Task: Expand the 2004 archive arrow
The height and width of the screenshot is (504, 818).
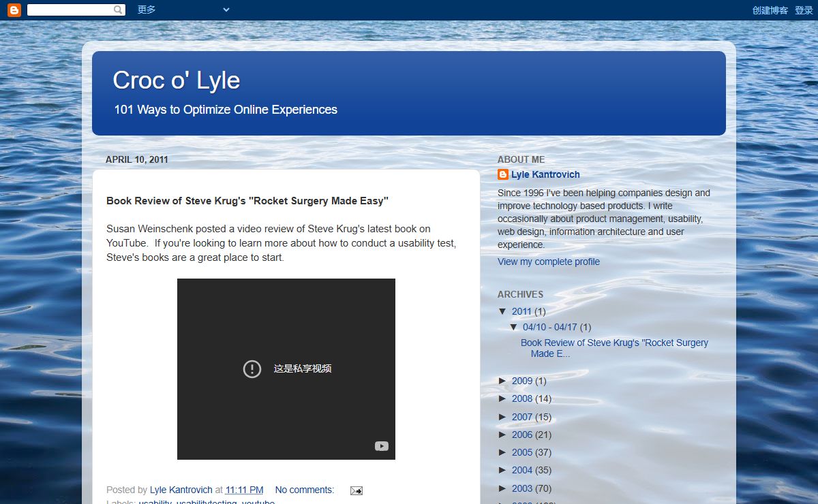Action: (503, 470)
